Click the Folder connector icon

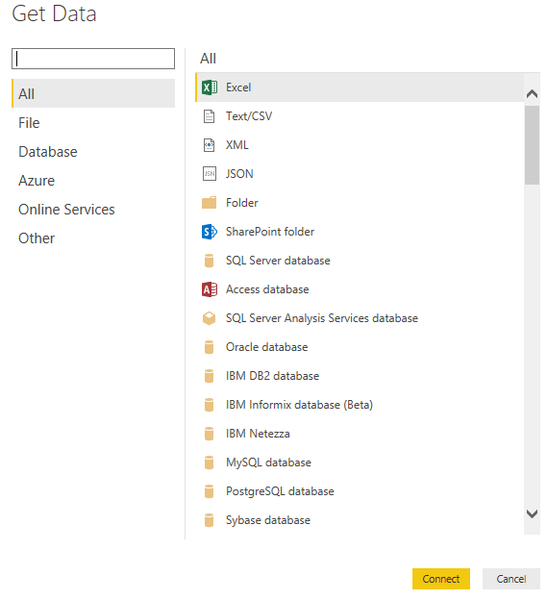coord(209,202)
